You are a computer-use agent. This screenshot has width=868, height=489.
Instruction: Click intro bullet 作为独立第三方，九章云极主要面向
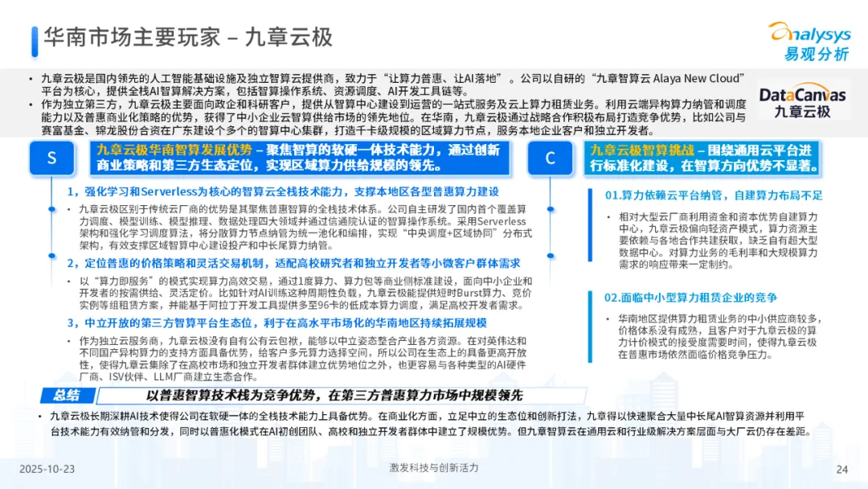click(x=394, y=117)
